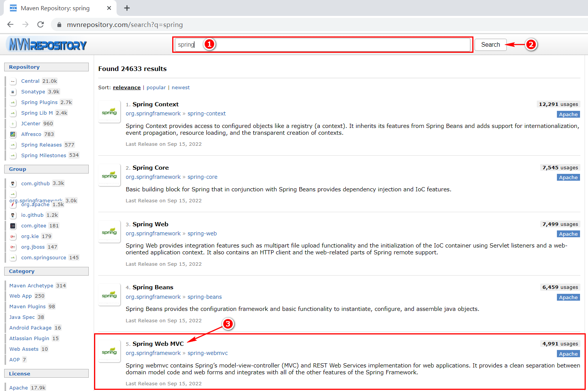Click Spring Beans result logo
588x391 pixels.
click(109, 295)
